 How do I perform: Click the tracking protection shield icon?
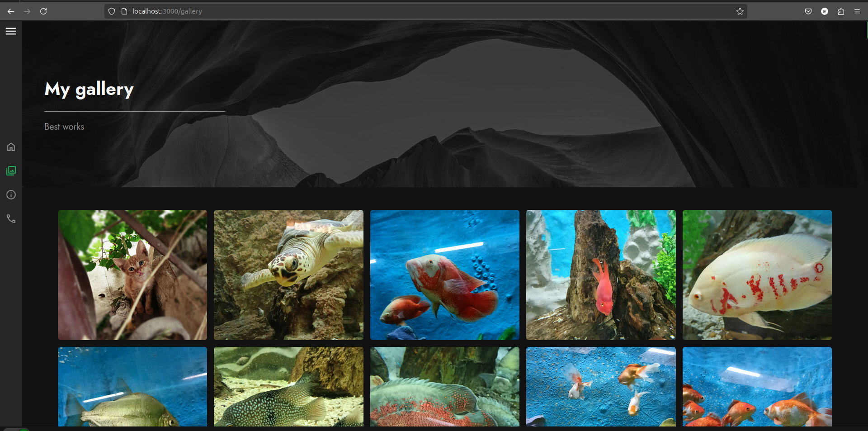click(x=111, y=11)
